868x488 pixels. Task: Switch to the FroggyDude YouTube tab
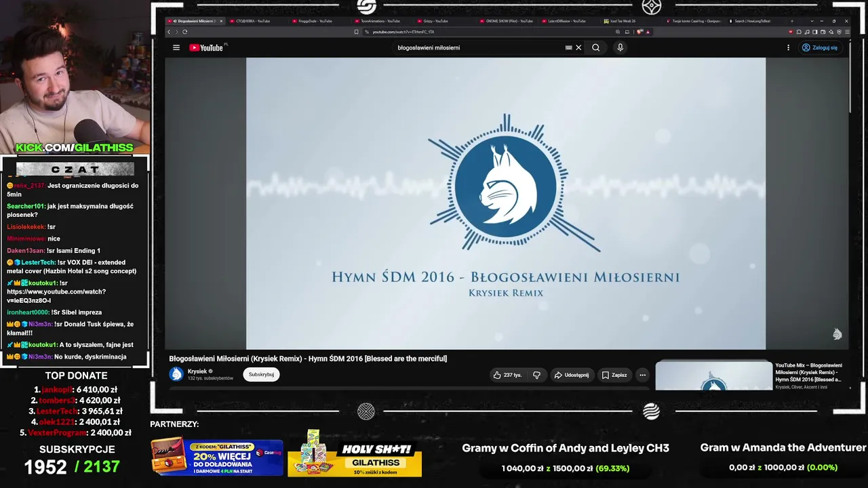319,21
